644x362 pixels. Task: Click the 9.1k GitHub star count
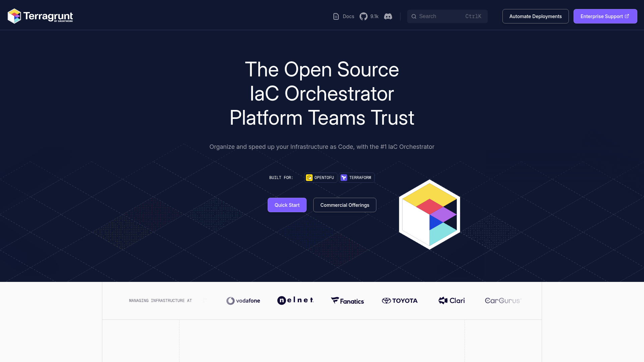pyautogui.click(x=374, y=16)
